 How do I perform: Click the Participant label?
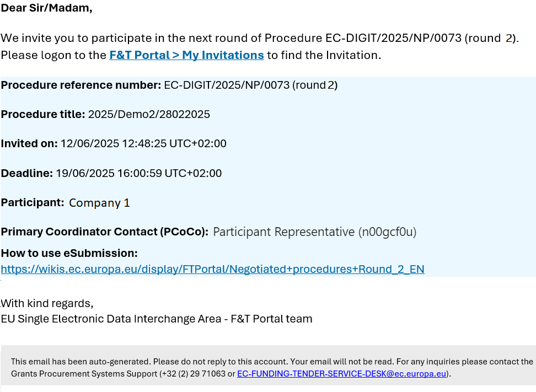[33, 203]
